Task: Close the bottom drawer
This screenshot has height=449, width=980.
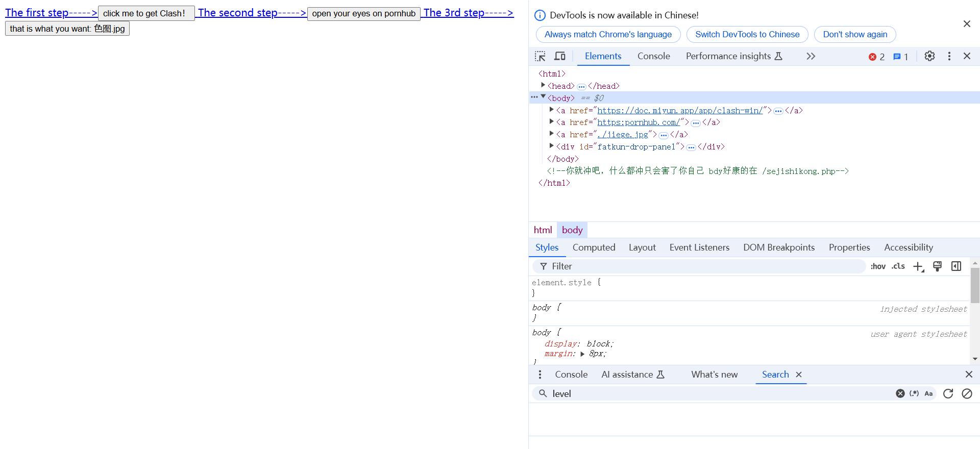Action: [x=969, y=375]
